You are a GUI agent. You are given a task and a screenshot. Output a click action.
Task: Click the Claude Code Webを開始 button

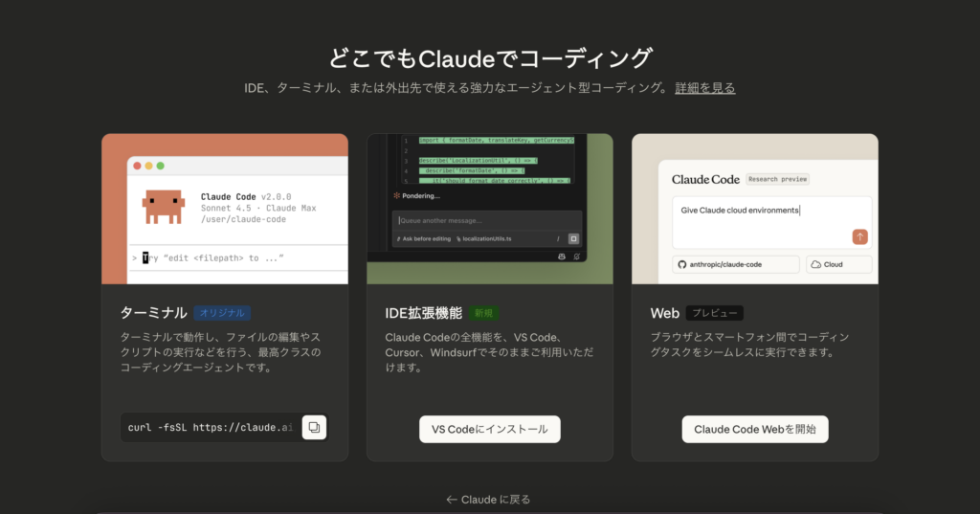754,430
